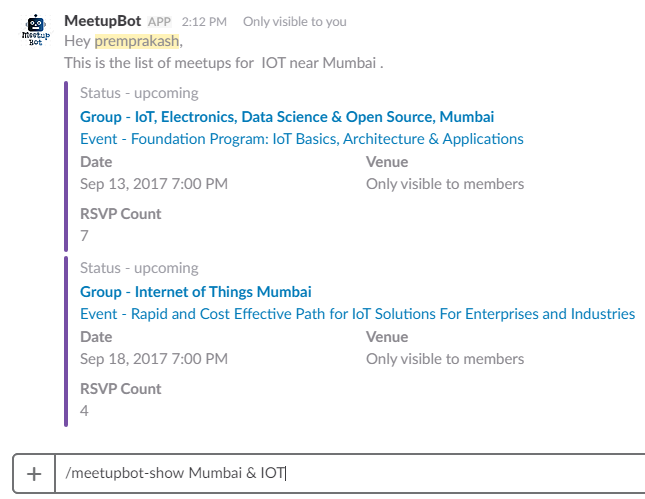The height and width of the screenshot is (499, 645).
Task: Click the second attachment's purple bar
Action: tap(66, 341)
